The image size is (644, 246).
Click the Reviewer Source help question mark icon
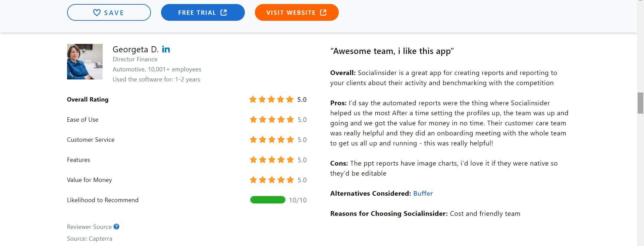pyautogui.click(x=116, y=227)
